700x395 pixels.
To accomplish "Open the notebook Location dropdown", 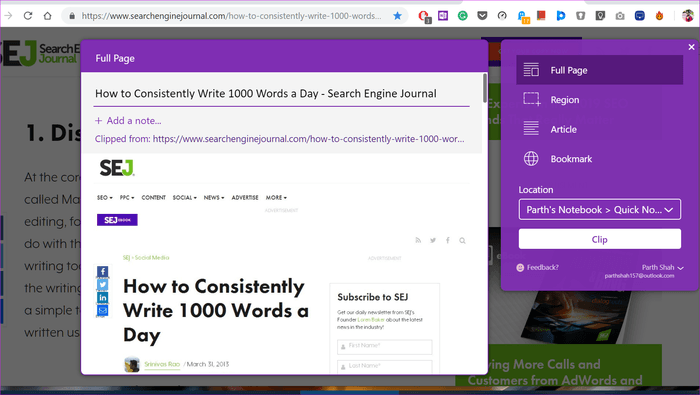I will pyautogui.click(x=600, y=209).
